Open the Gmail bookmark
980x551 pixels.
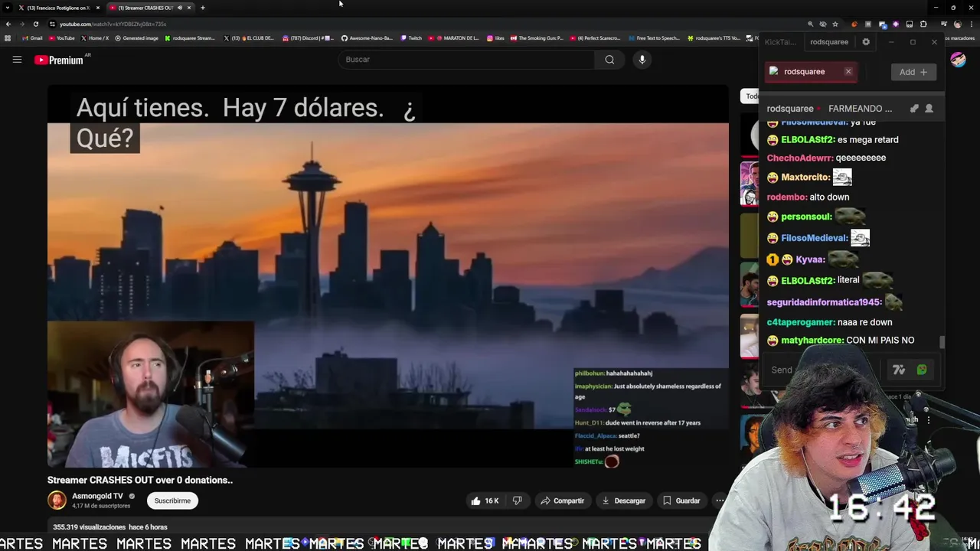coord(32,38)
